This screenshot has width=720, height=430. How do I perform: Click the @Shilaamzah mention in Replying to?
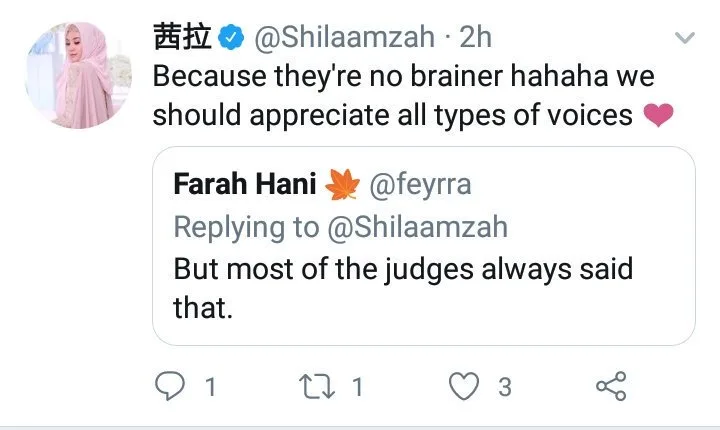click(x=416, y=227)
